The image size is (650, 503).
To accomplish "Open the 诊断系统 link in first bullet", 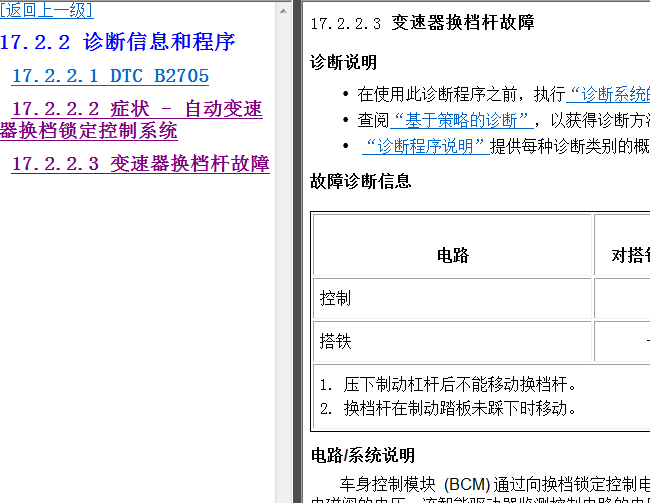I will click(x=608, y=95).
